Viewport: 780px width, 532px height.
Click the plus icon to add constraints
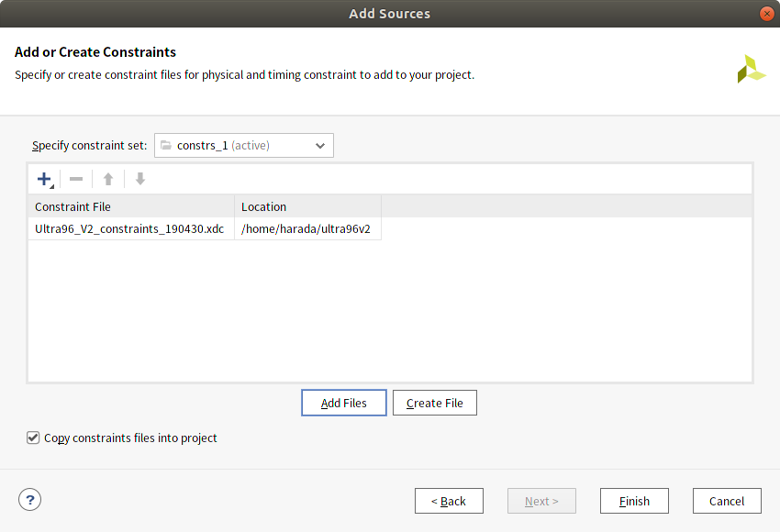point(45,179)
